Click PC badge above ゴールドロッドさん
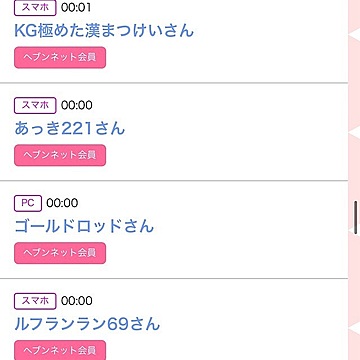 point(28,203)
